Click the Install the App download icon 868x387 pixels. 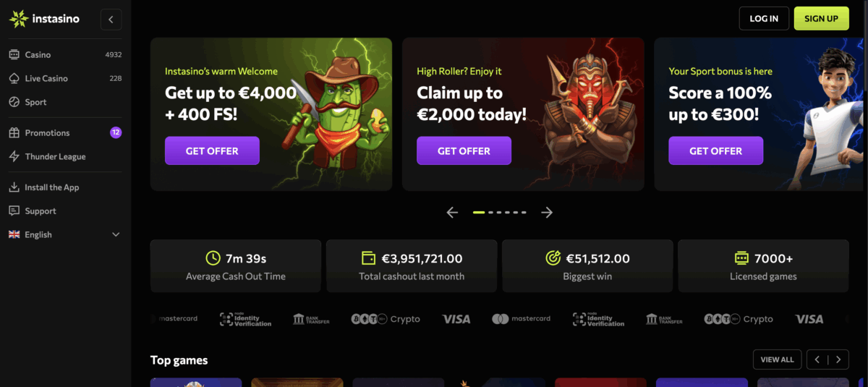14,187
